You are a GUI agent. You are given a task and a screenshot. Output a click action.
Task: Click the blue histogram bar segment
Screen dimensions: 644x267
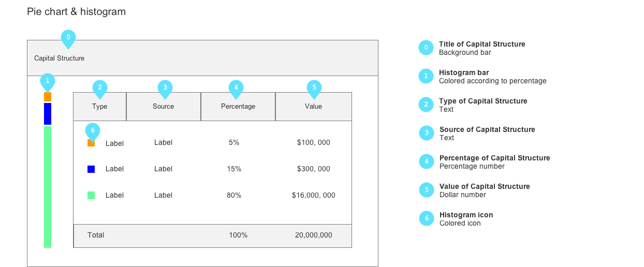(48, 114)
